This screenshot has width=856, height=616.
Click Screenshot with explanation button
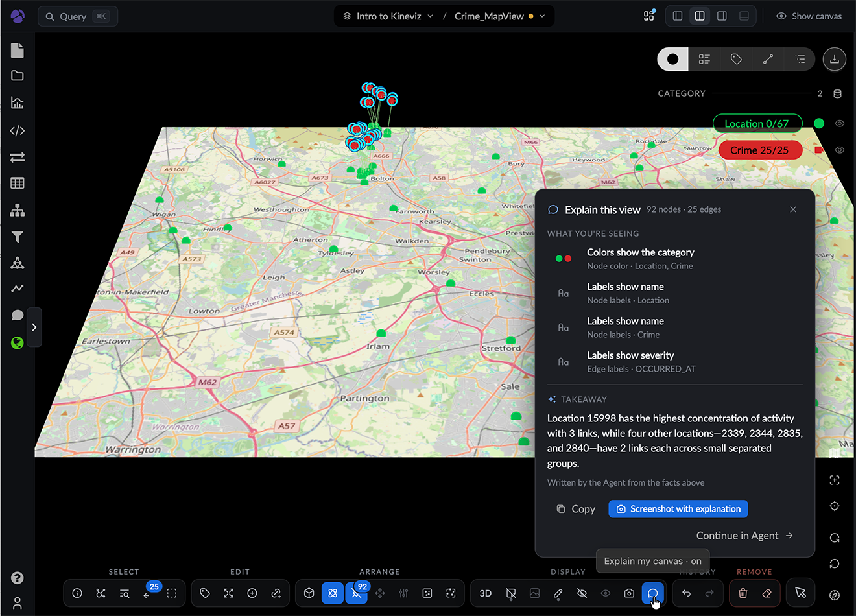[x=678, y=509]
